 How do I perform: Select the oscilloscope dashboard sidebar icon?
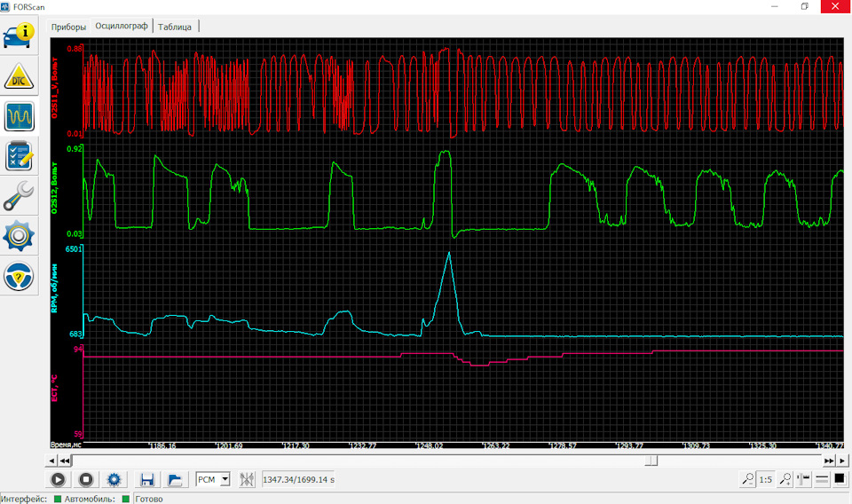point(19,116)
